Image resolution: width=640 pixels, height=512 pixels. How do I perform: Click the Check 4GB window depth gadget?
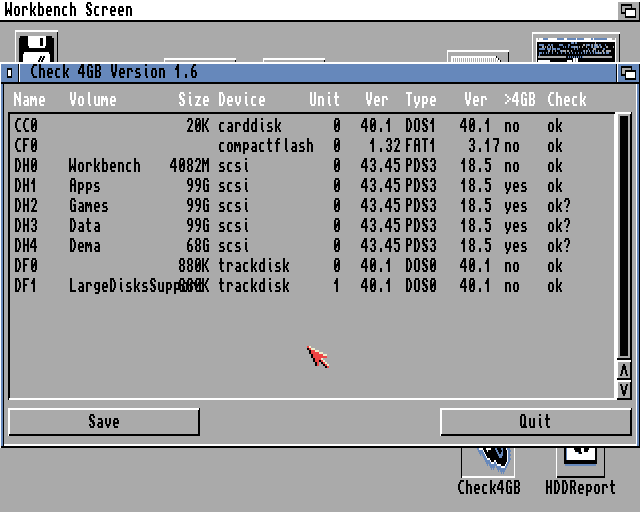point(627,72)
